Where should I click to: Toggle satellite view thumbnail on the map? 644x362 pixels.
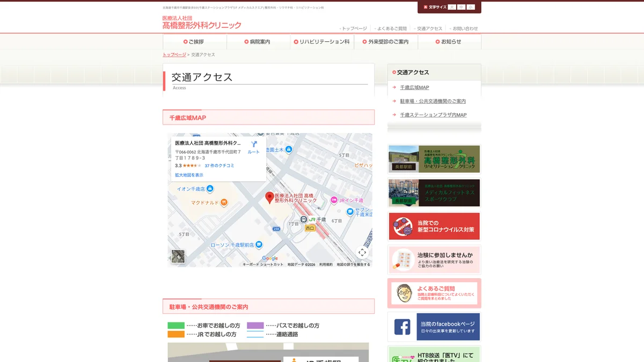[x=178, y=256]
